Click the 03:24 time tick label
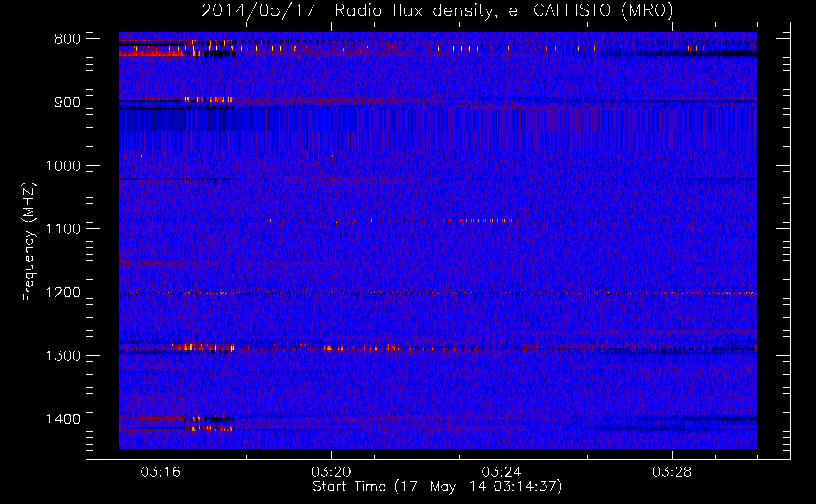Image resolution: width=816 pixels, height=504 pixels. coord(501,472)
